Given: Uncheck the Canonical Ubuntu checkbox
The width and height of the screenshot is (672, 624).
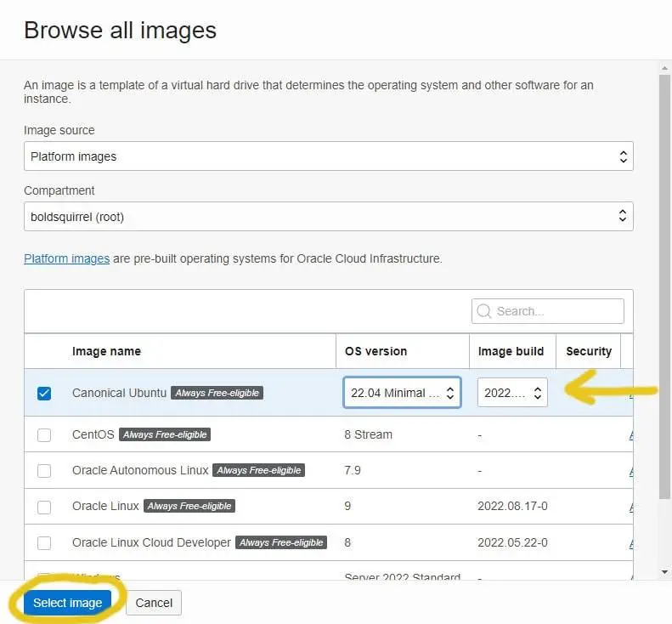Looking at the screenshot, I should coord(44,393).
